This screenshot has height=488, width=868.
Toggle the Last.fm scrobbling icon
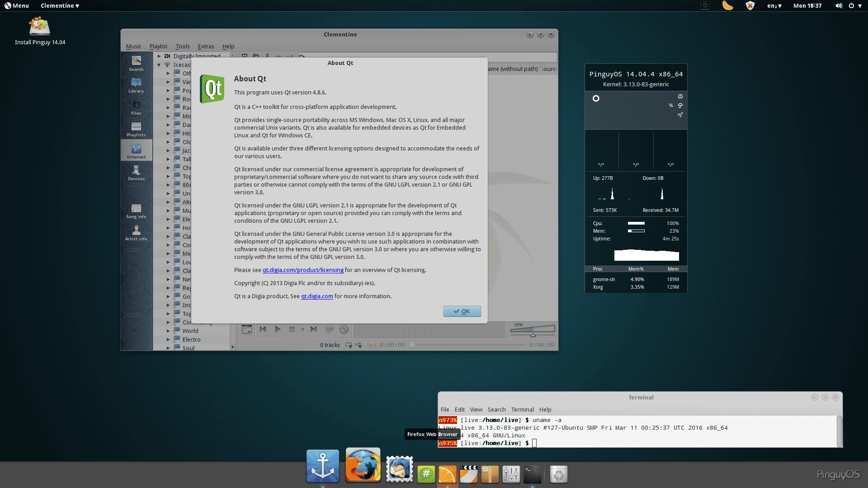click(x=373, y=345)
